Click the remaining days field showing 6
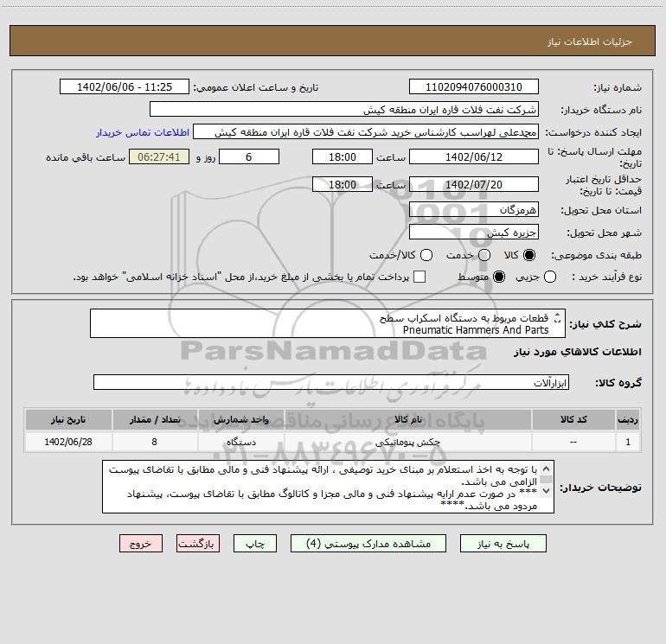 pos(249,156)
